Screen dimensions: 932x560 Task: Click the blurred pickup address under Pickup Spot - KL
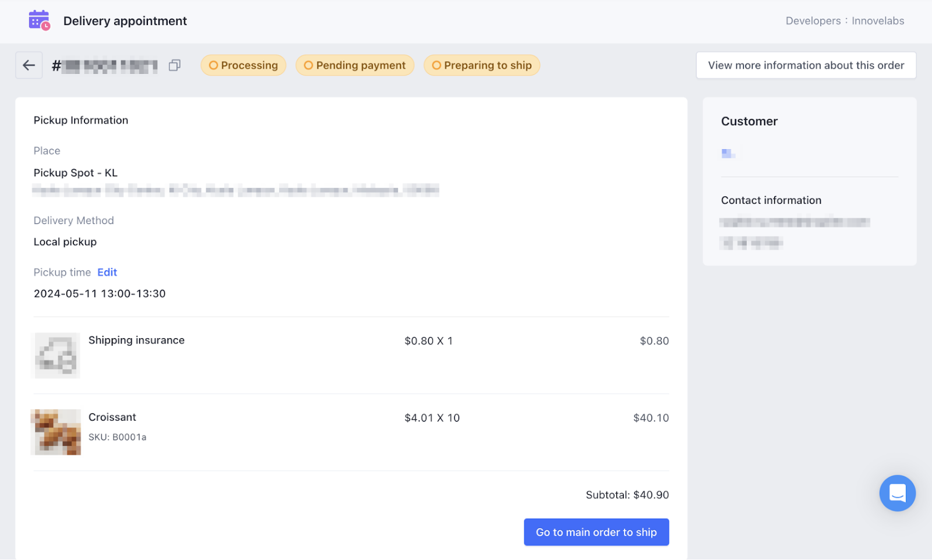(235, 190)
